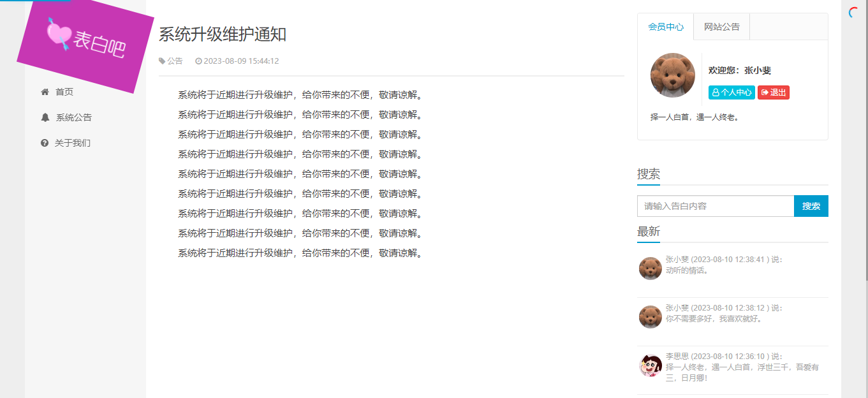This screenshot has width=868, height=398.
Task: Click the signature 择一人白首，遇一人终老。
Action: pos(695,117)
